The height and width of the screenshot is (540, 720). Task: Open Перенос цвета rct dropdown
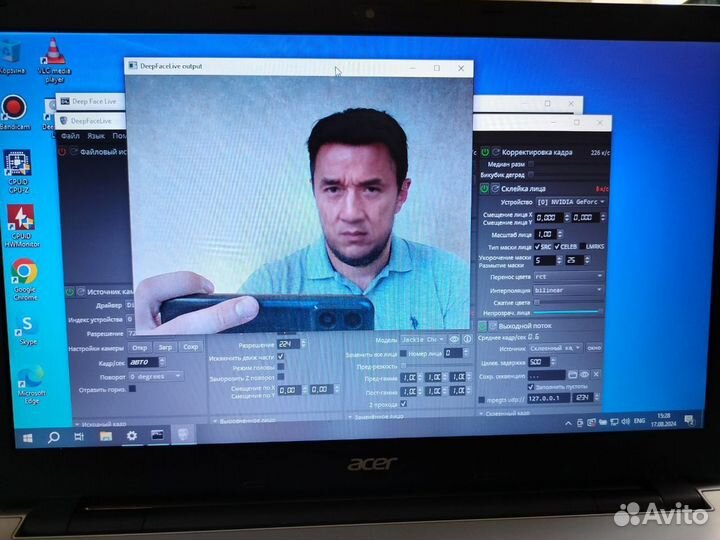pyautogui.click(x=568, y=276)
